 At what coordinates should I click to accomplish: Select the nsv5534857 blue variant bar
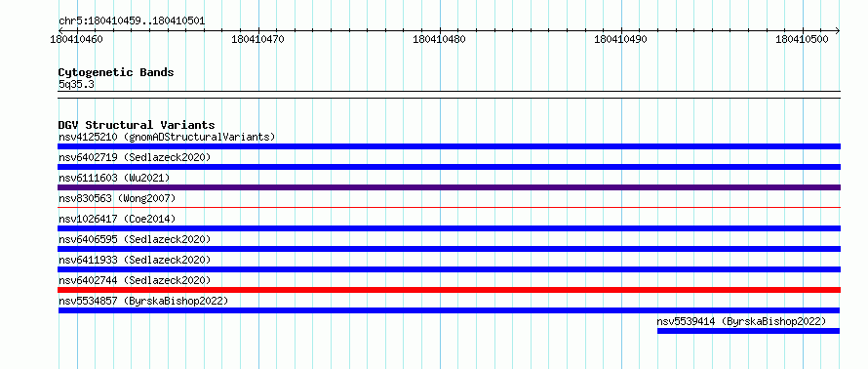point(449,310)
